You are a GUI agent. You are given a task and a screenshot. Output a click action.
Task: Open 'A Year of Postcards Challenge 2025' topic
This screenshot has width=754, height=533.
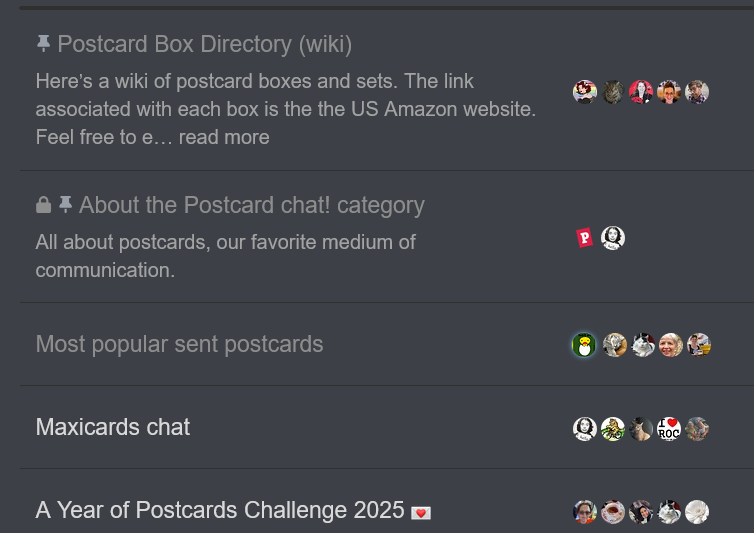(x=220, y=510)
